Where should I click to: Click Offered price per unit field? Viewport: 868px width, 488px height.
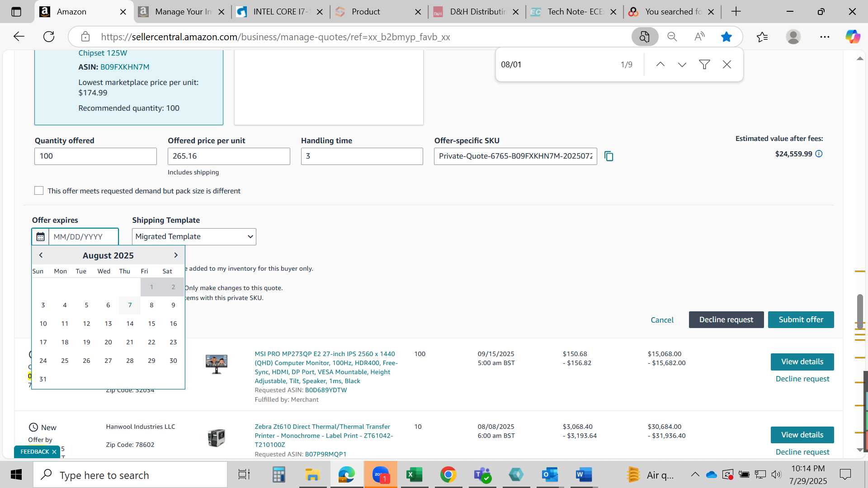[x=229, y=156]
